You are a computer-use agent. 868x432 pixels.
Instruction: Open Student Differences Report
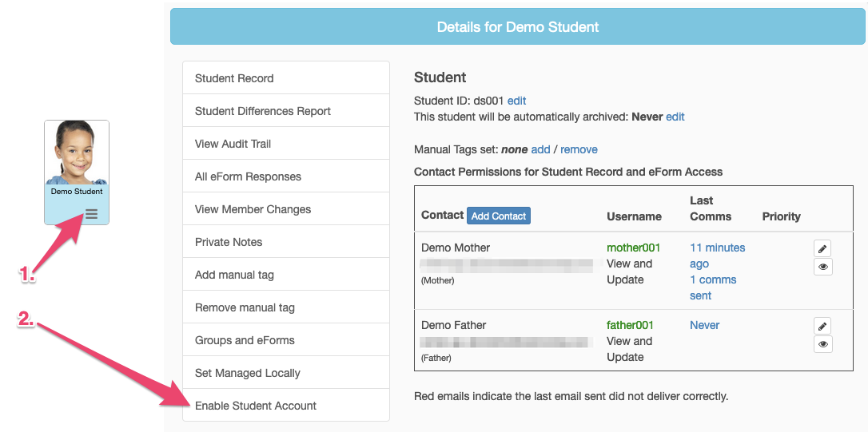click(x=263, y=111)
